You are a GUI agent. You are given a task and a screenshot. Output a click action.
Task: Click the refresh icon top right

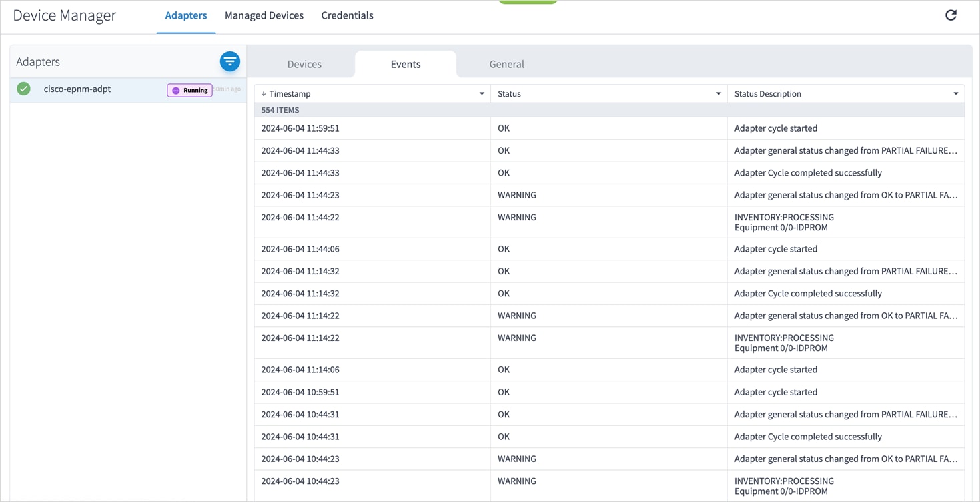[x=951, y=15]
